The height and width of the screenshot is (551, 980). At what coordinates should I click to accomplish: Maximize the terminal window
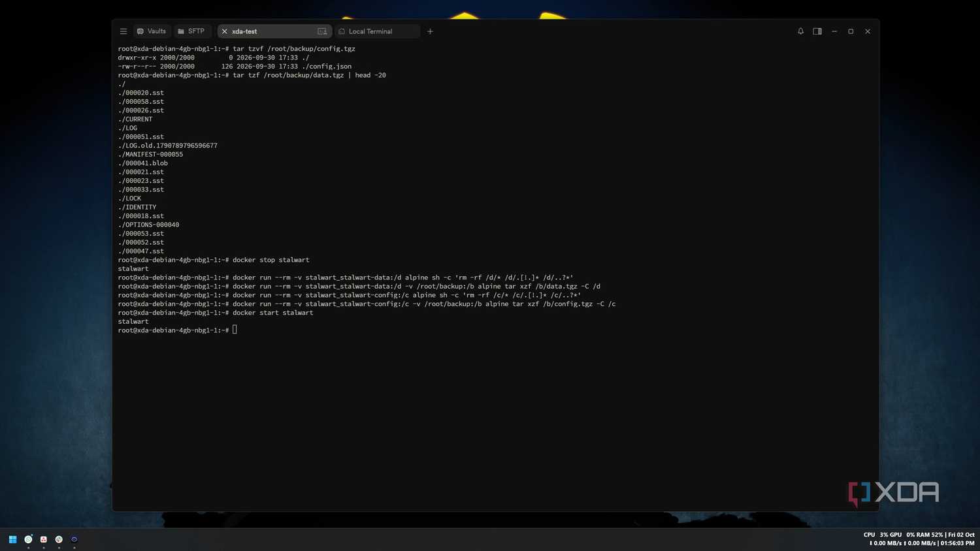tap(851, 31)
